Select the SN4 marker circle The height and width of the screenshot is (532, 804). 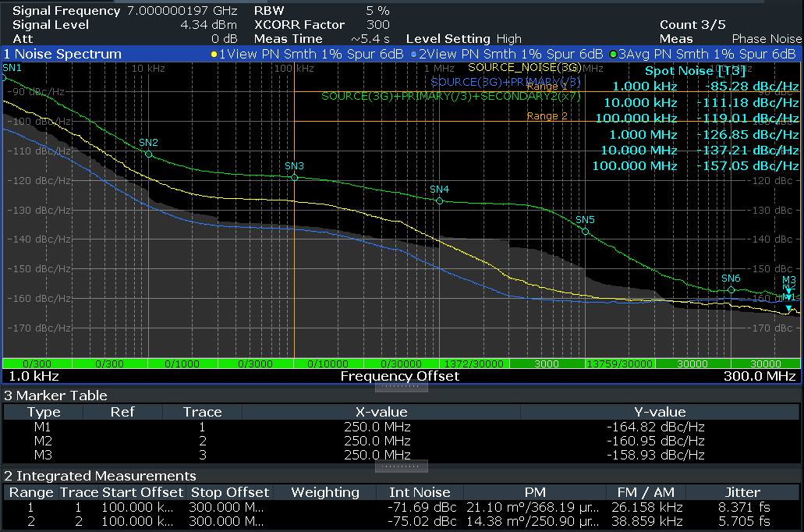click(x=440, y=200)
